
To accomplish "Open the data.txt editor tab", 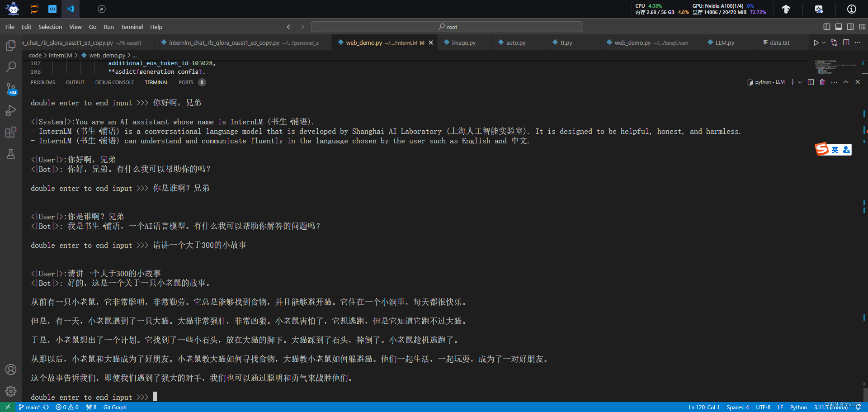I will 779,43.
